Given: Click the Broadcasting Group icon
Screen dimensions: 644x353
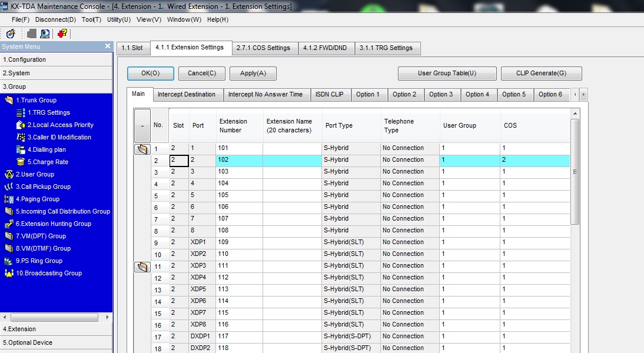Looking at the screenshot, I should [x=9, y=273].
